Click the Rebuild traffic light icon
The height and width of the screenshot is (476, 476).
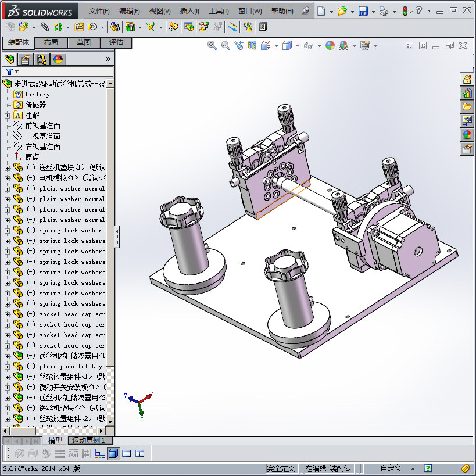[405, 11]
